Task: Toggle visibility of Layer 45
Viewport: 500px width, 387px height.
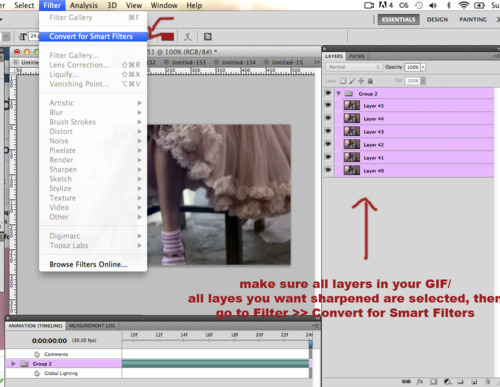Action: tap(328, 105)
